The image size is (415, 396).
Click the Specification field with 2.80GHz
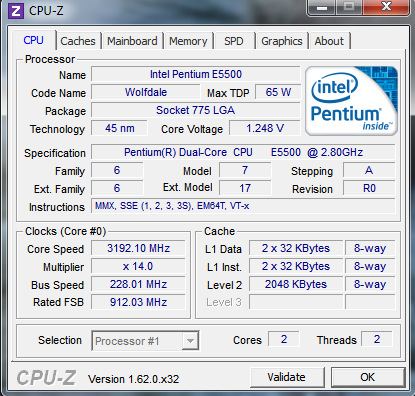(243, 152)
